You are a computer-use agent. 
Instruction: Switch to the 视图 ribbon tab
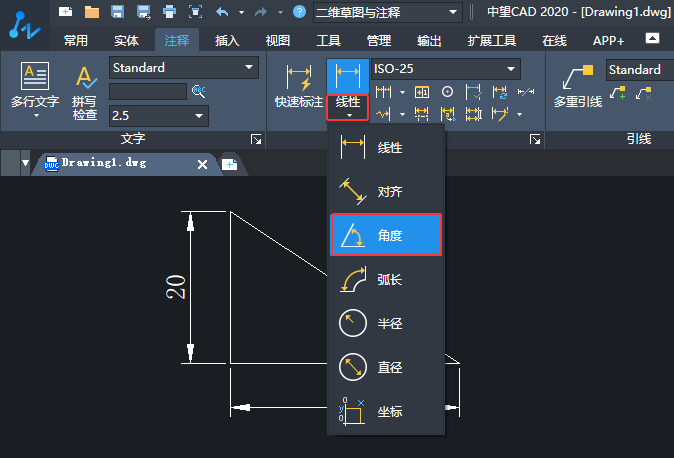tap(278, 40)
